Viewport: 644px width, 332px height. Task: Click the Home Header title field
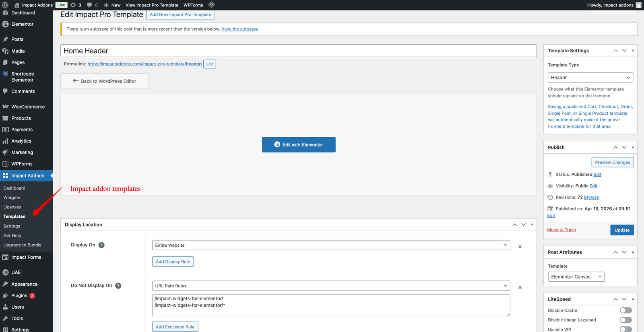(299, 51)
